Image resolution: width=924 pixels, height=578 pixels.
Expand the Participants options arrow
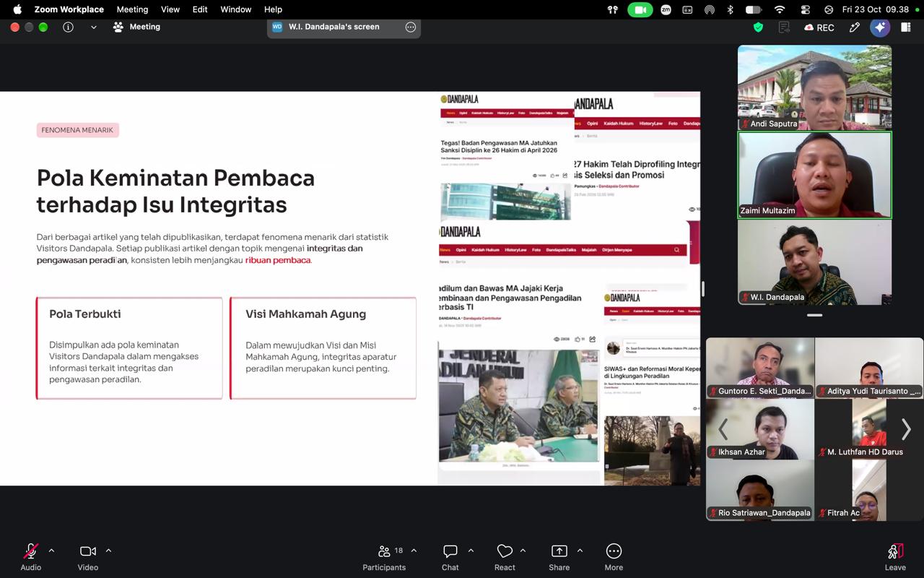click(414, 551)
